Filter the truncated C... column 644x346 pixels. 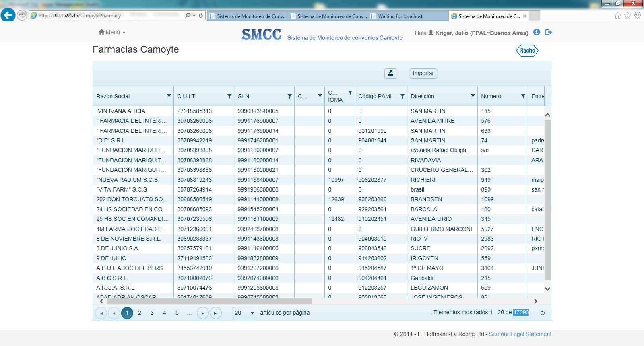[320, 96]
